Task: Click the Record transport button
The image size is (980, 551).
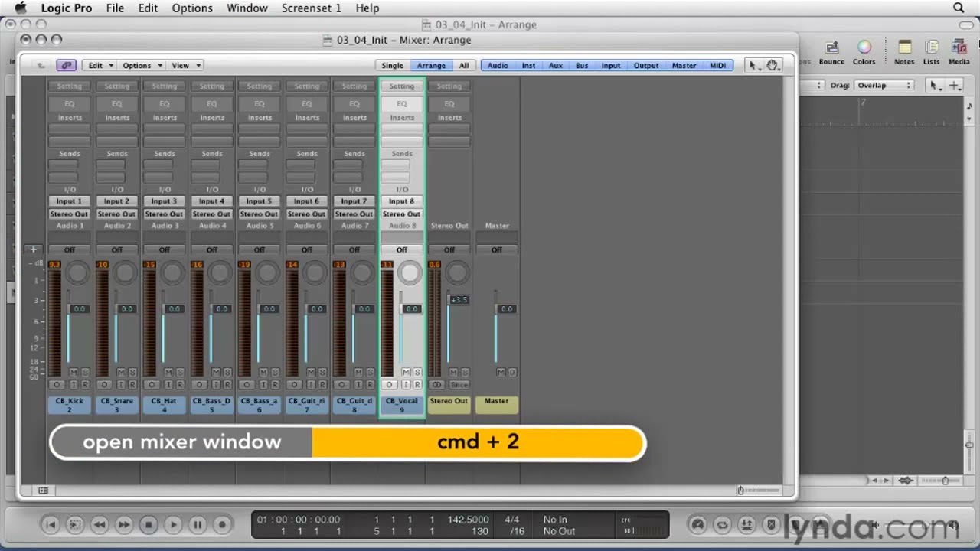Action: click(222, 524)
